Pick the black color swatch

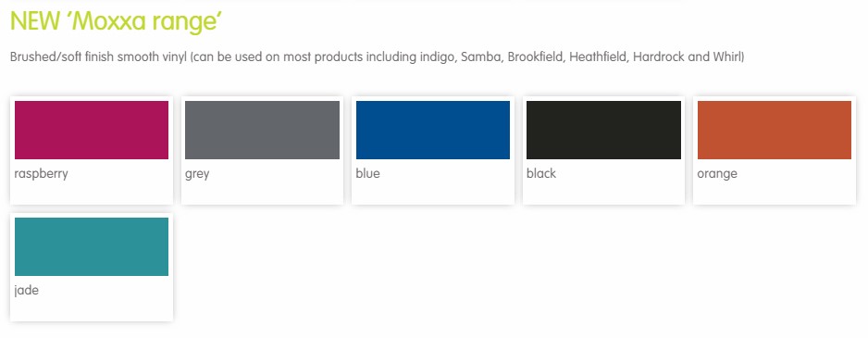[603, 130]
